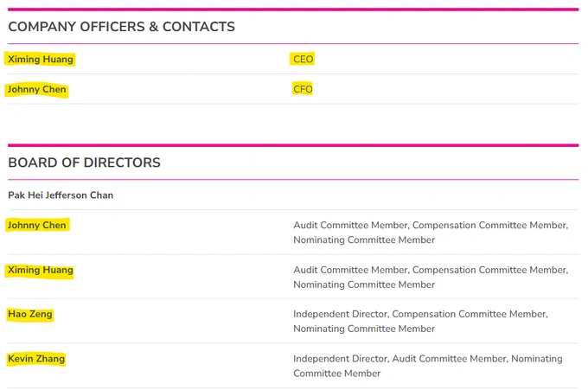
Task: Click the highlighted CEO title
Action: coord(303,60)
